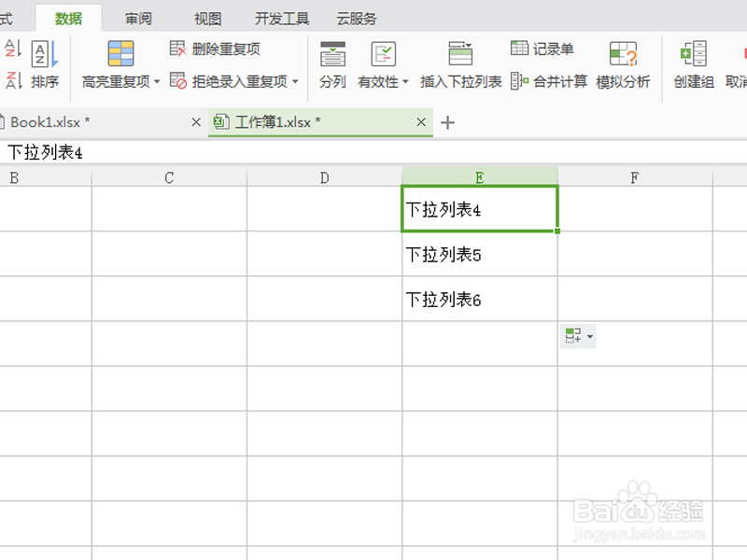Screen dimensions: 747x560
Task: Add a new workbook tab with plus
Action: (447, 123)
